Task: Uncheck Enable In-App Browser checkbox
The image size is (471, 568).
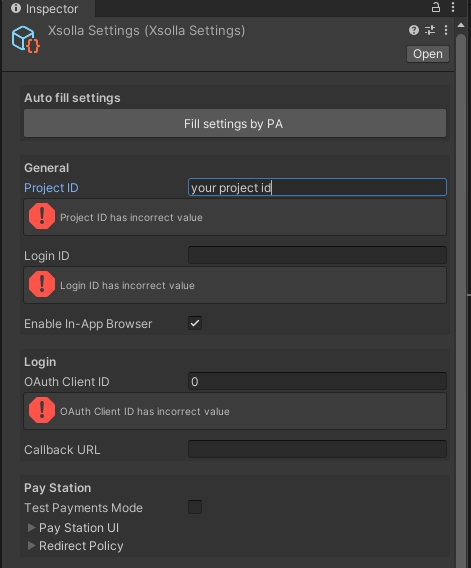Action: [x=195, y=323]
